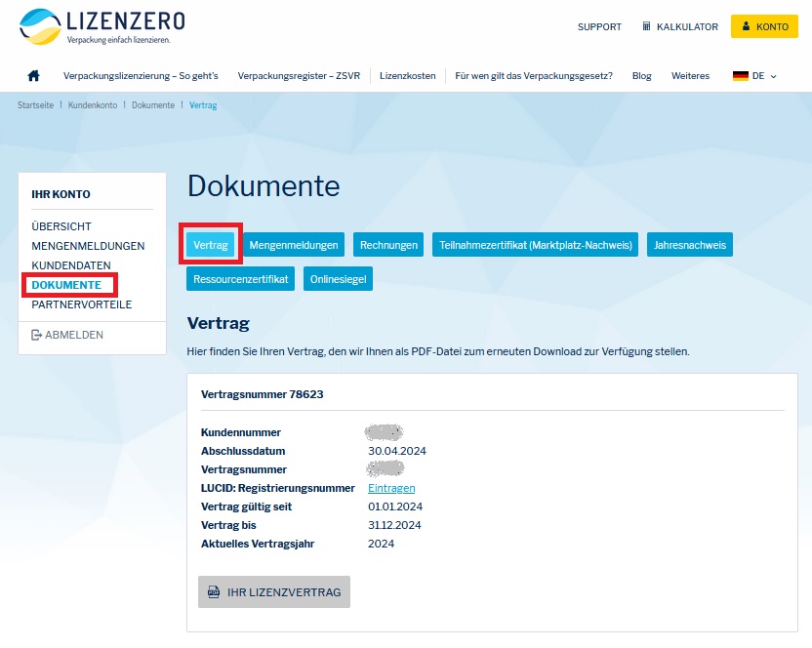The height and width of the screenshot is (648, 812).
Task: Open Teilnahmezertifikat (Marktplatz-Nachweis) tab
Action: (536, 245)
